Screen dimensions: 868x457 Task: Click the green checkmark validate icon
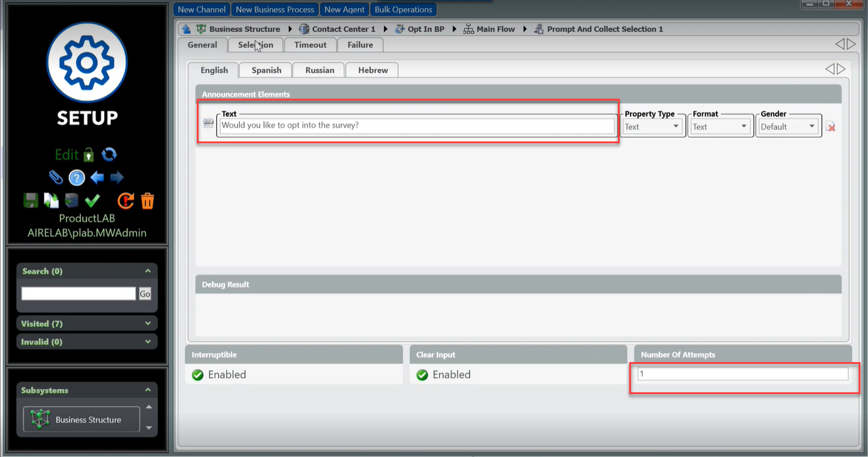(92, 201)
